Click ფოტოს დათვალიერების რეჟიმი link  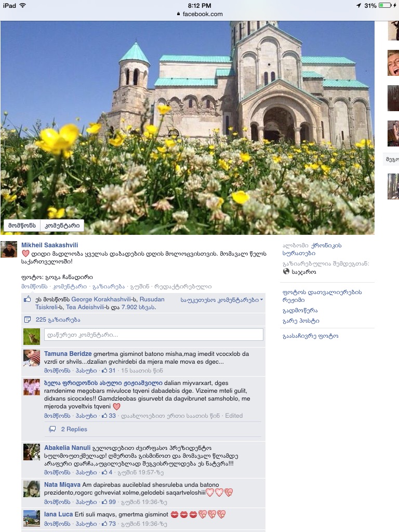[322, 296]
